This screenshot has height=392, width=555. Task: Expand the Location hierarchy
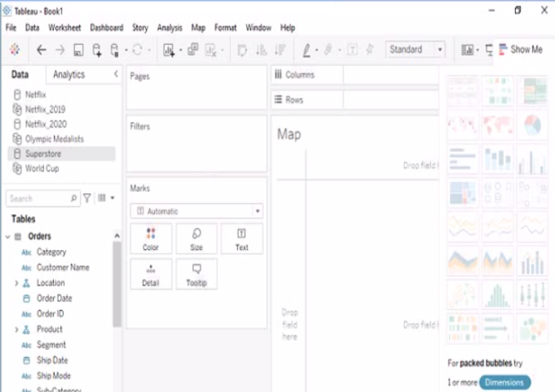pyautogui.click(x=16, y=283)
